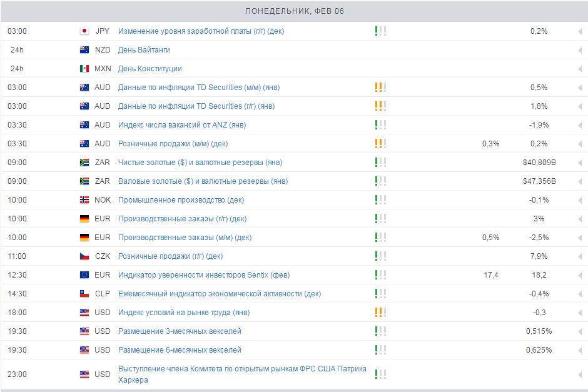The width and height of the screenshot is (588, 392).
Task: Expand details arrow for 'Чистые золотые ($) и валютные резервы'
Action: click(580, 163)
